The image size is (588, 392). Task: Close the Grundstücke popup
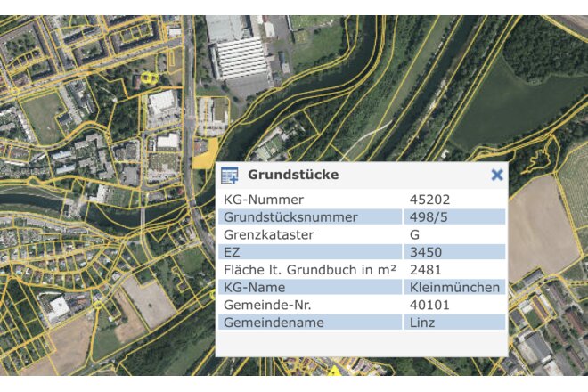coord(497,175)
